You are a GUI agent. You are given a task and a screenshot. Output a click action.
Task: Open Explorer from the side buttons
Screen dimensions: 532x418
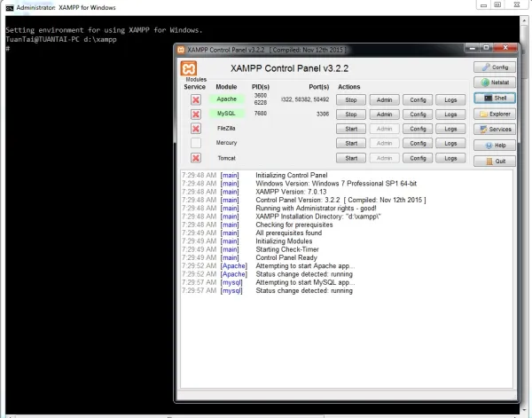point(495,114)
